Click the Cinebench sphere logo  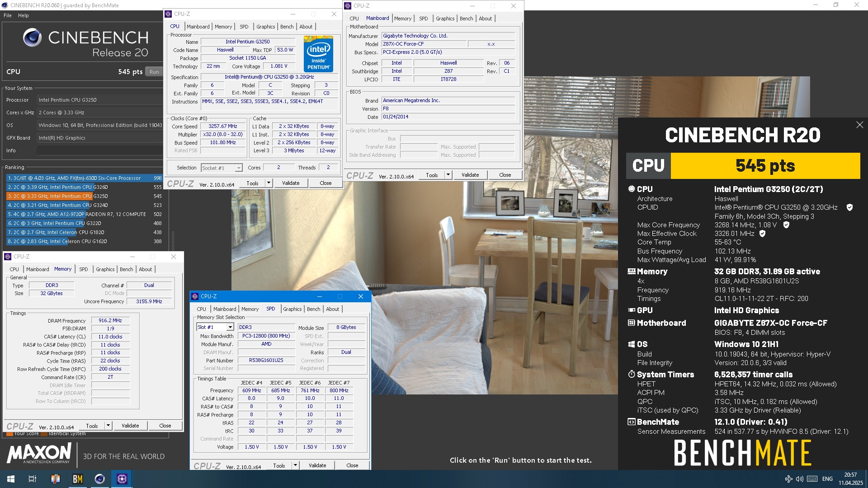(33, 38)
